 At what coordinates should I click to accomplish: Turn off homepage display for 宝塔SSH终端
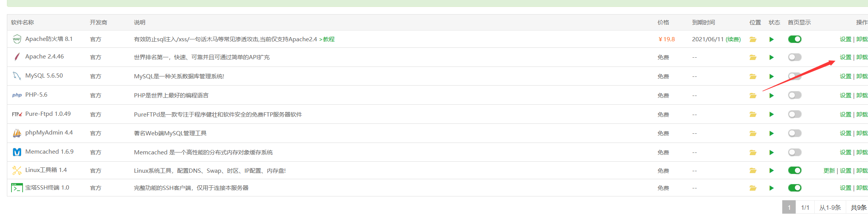(x=794, y=188)
